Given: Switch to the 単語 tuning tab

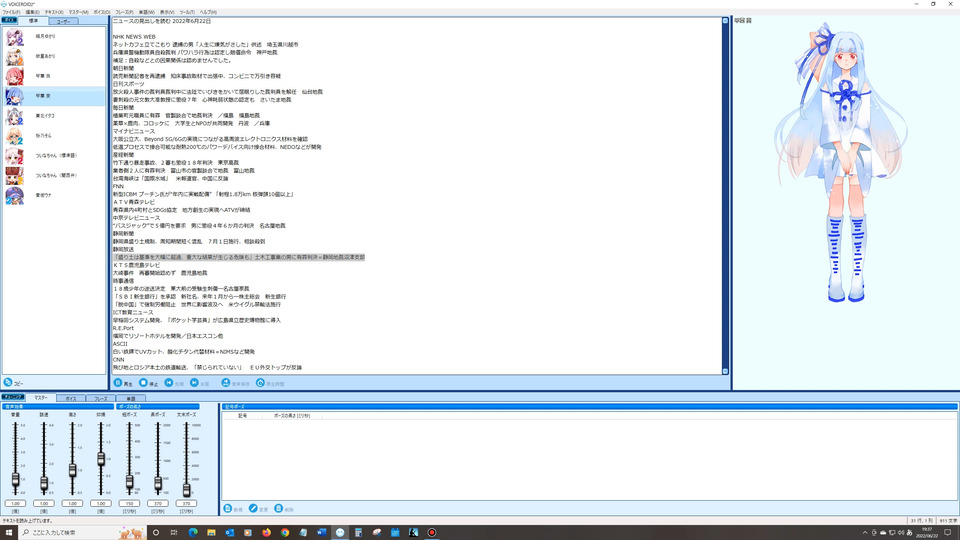Looking at the screenshot, I should (x=130, y=399).
